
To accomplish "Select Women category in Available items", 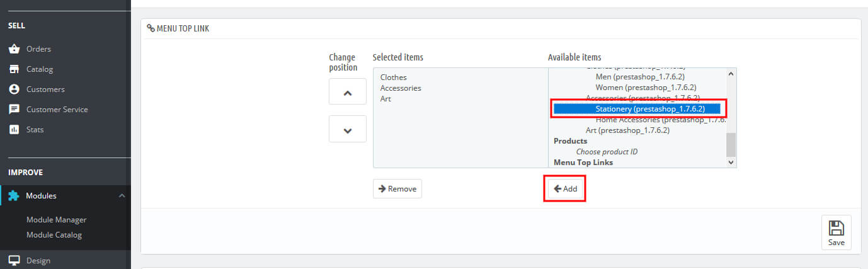I will coord(646,88).
